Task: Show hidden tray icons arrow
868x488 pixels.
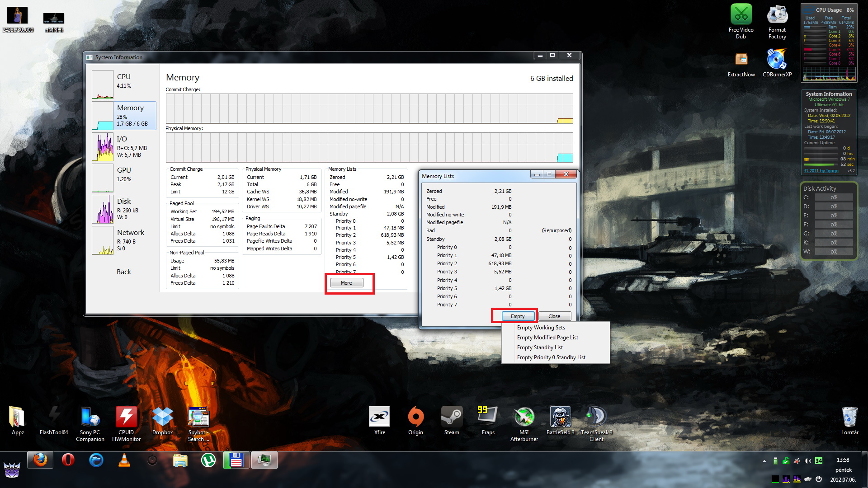Action: click(764, 461)
